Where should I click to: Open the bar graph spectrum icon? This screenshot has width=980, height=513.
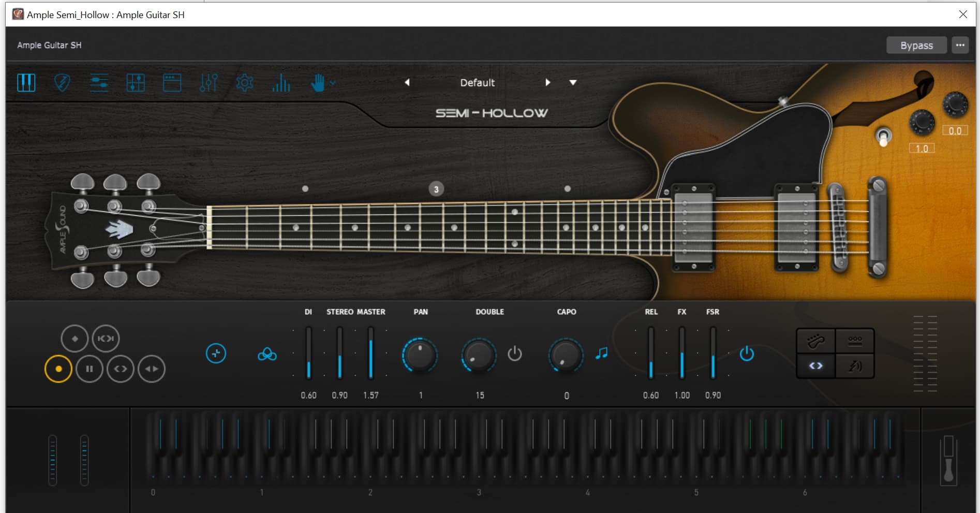click(x=281, y=83)
